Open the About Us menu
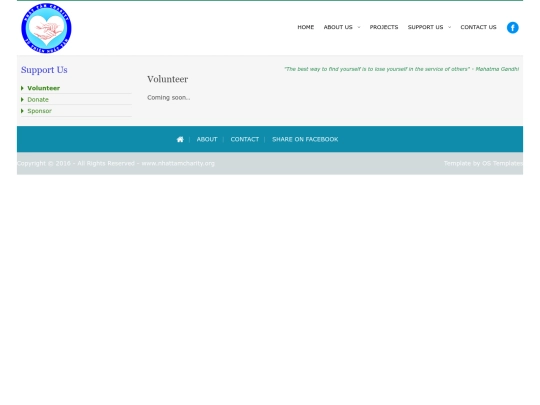The height and width of the screenshot is (405, 540). (x=338, y=27)
